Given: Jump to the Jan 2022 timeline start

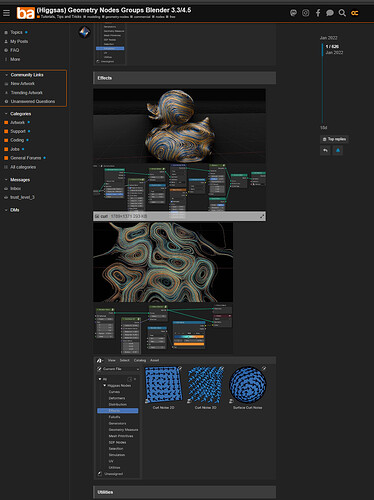Looking at the screenshot, I should pyautogui.click(x=328, y=38).
